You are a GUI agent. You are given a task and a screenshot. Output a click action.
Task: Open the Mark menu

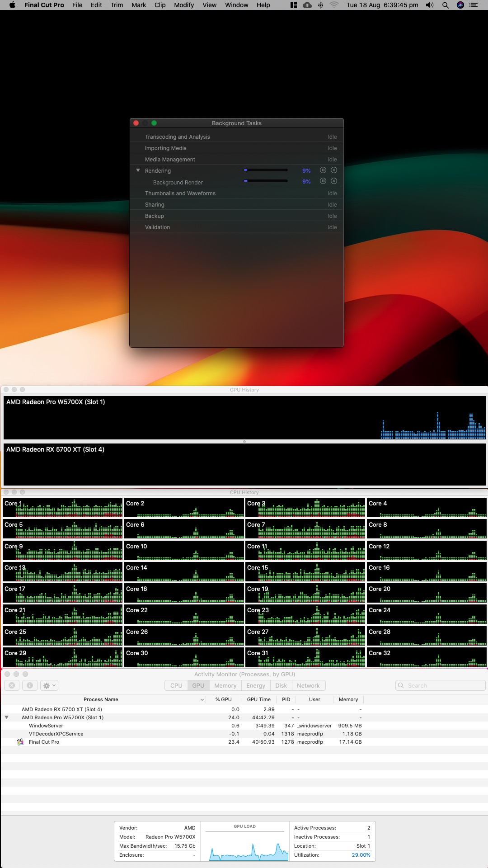coord(139,5)
